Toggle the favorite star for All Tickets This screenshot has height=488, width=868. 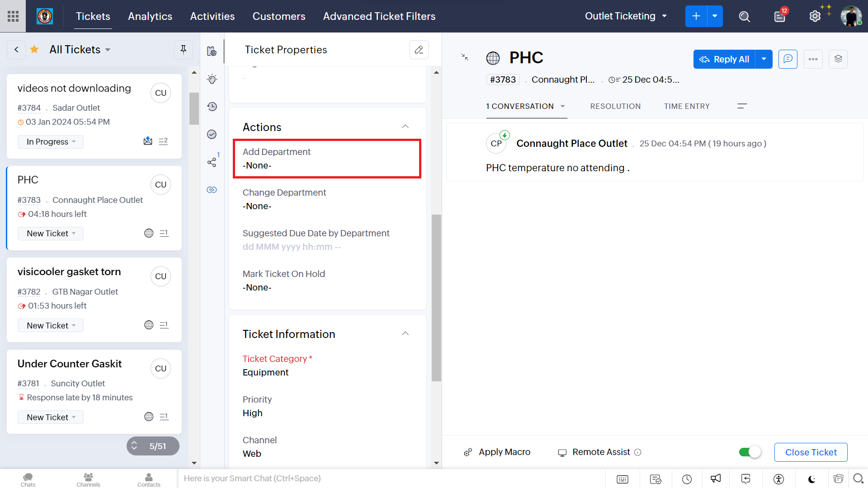click(34, 49)
